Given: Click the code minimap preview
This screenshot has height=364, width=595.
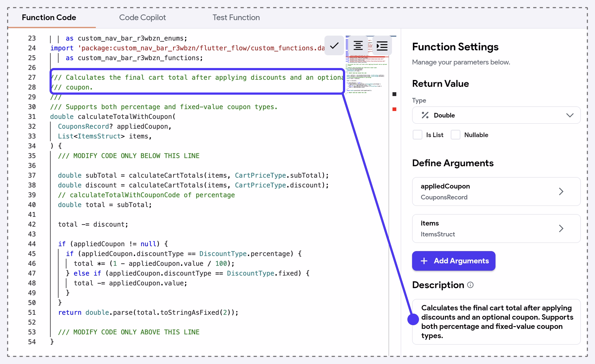Looking at the screenshot, I should coord(367,65).
